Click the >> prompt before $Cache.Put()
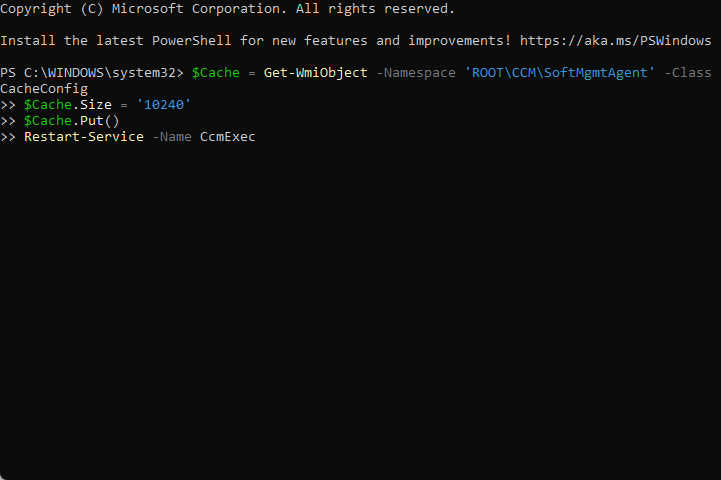The width and height of the screenshot is (721, 480). pyautogui.click(x=8, y=121)
